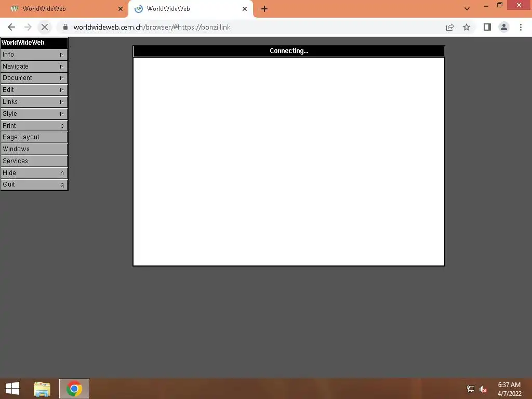Viewport: 532px width, 399px height.
Task: Click the address bar URL
Action: point(152,27)
